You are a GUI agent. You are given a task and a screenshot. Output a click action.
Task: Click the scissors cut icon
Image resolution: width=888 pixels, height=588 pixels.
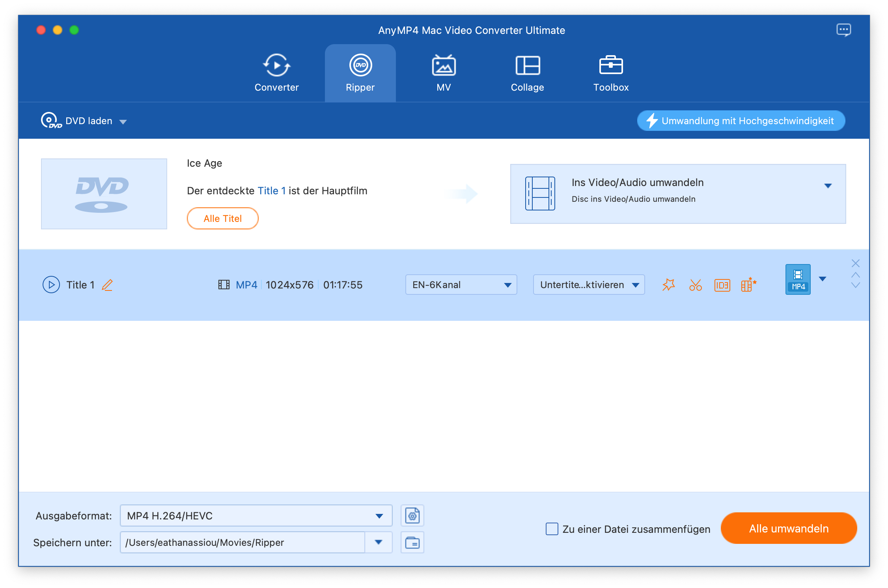point(696,285)
